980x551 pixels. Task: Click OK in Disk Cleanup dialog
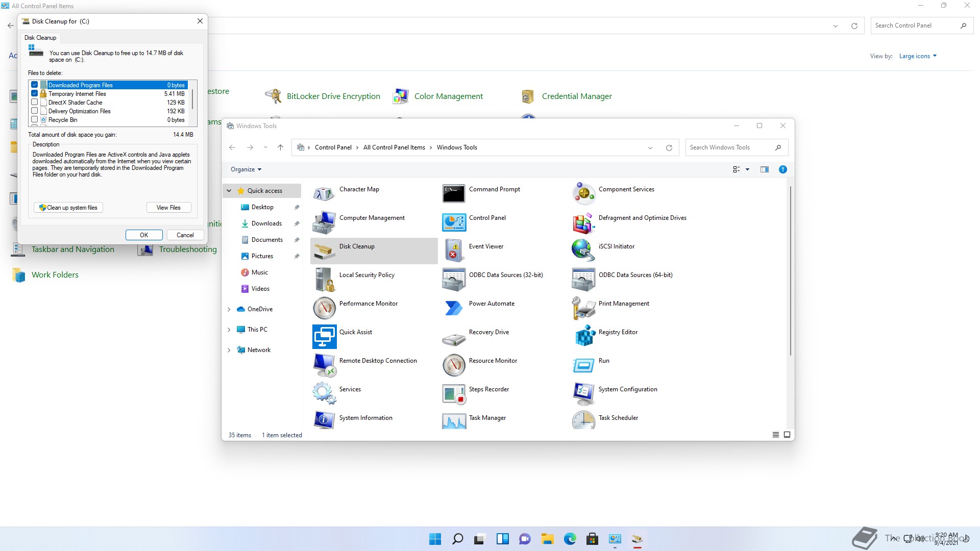[144, 235]
